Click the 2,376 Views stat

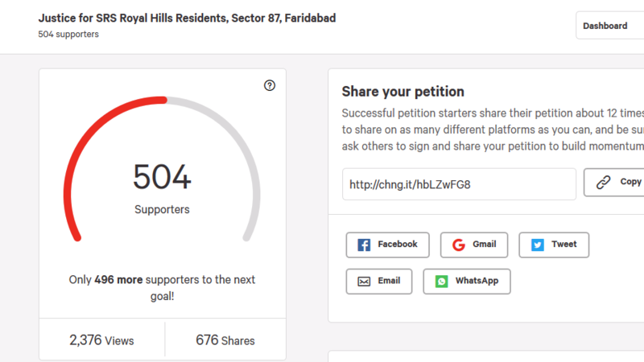(101, 340)
